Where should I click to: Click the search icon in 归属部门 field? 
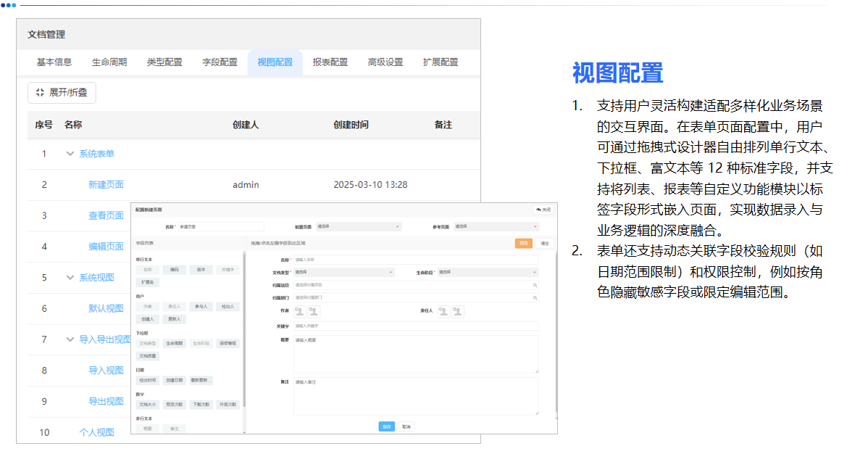[534, 297]
